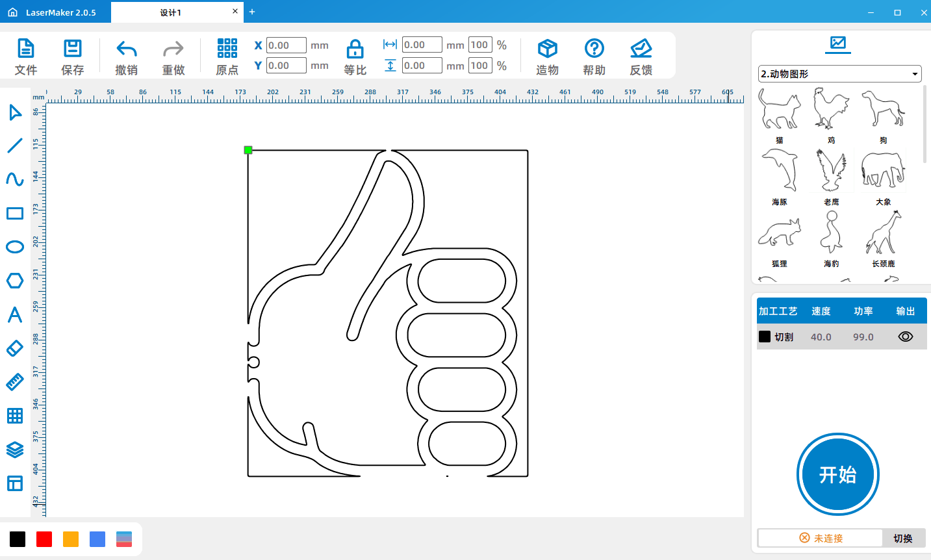
Task: Choose the black color swatch
Action: click(18, 539)
